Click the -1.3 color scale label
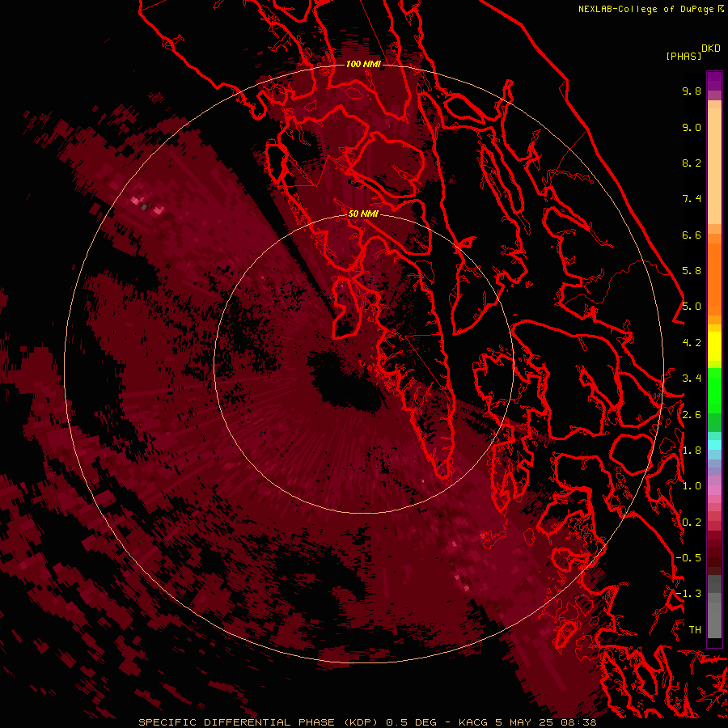Screen dimensions: 728x728 click(x=688, y=594)
